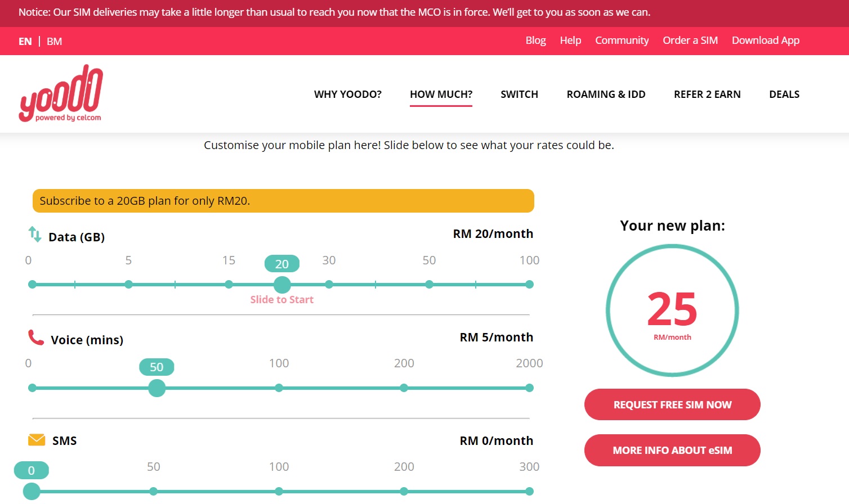Click REQUEST FREE SIM NOW button
849x504 pixels.
click(x=672, y=404)
